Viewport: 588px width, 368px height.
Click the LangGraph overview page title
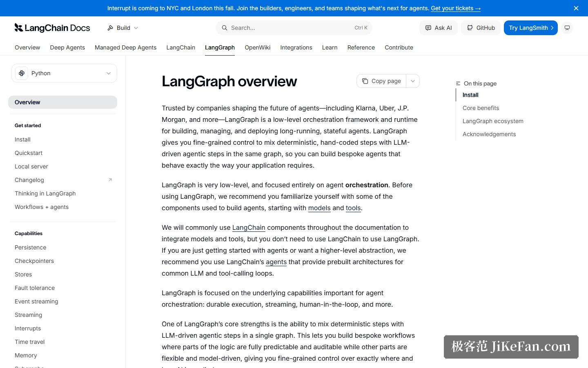point(229,81)
